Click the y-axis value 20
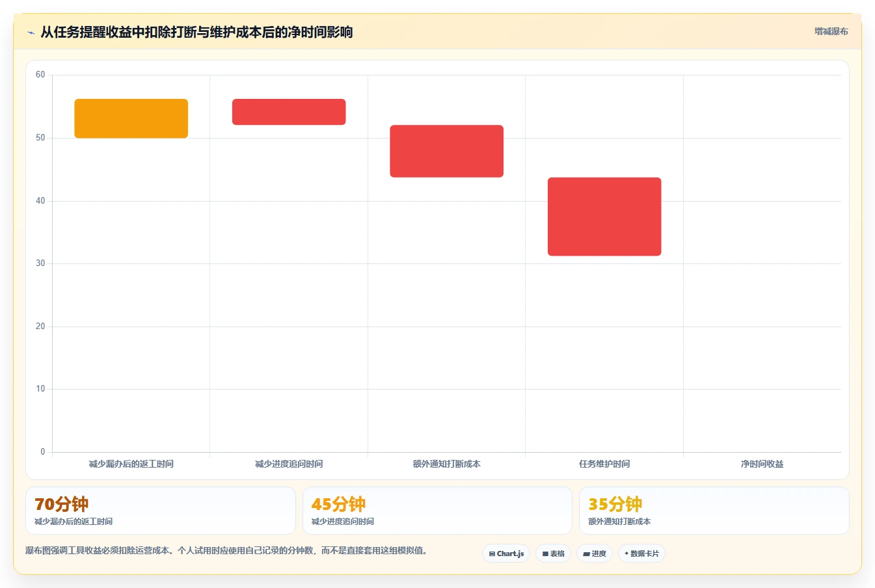The width and height of the screenshot is (875, 588). pos(40,327)
